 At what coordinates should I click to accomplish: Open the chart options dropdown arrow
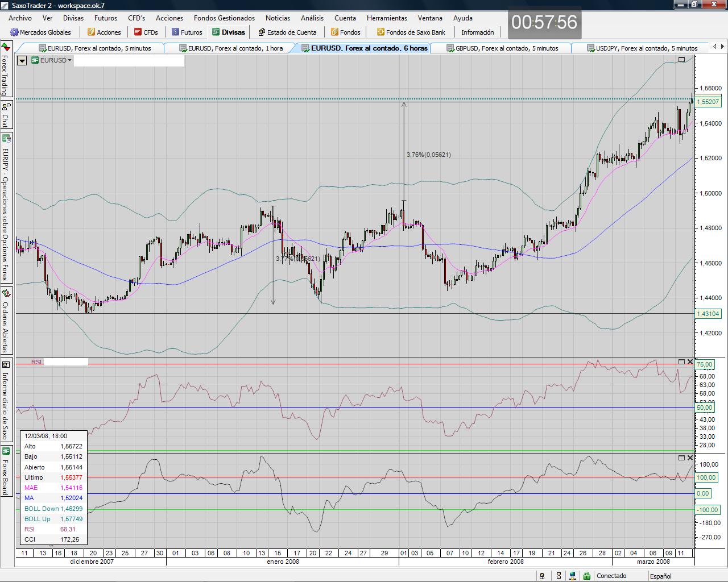click(22, 60)
